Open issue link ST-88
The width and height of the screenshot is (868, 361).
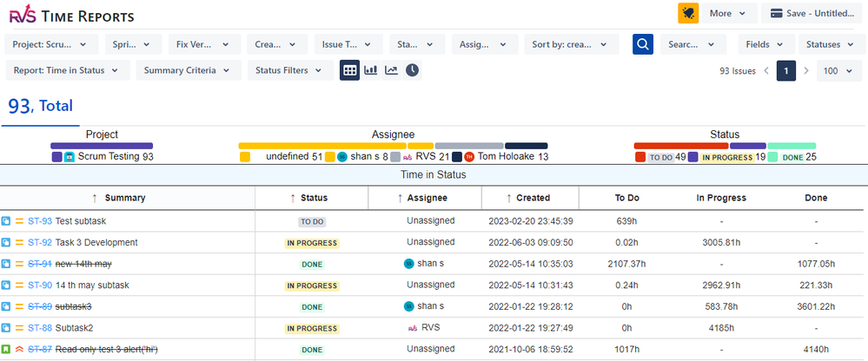click(40, 328)
